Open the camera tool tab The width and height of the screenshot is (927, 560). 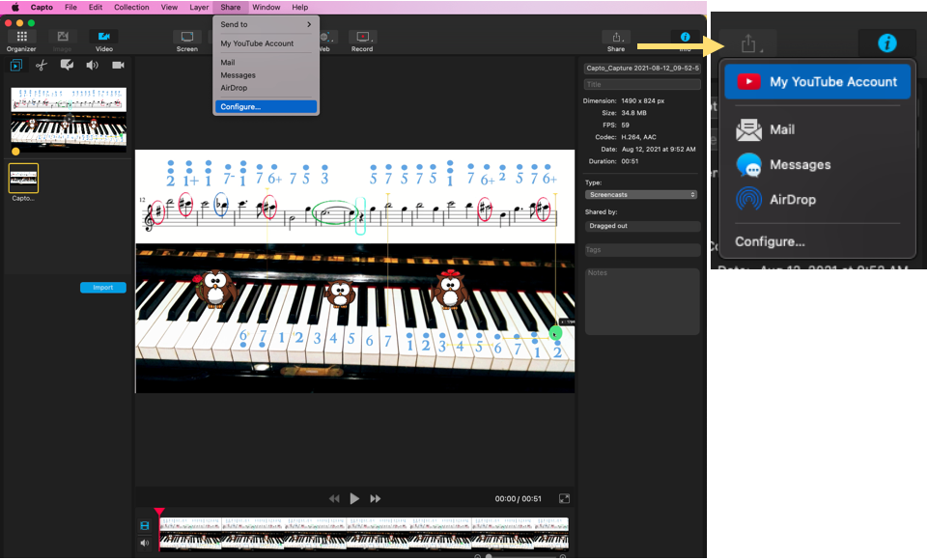118,66
